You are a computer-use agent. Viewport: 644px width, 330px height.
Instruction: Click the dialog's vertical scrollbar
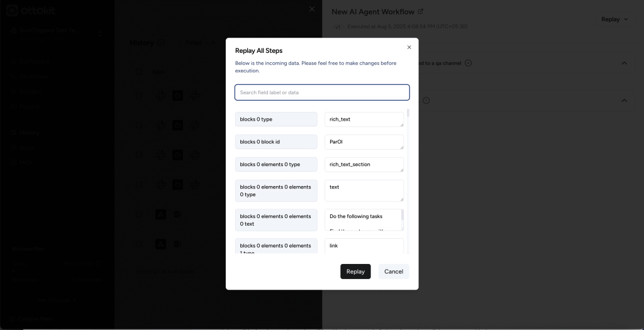(x=408, y=114)
